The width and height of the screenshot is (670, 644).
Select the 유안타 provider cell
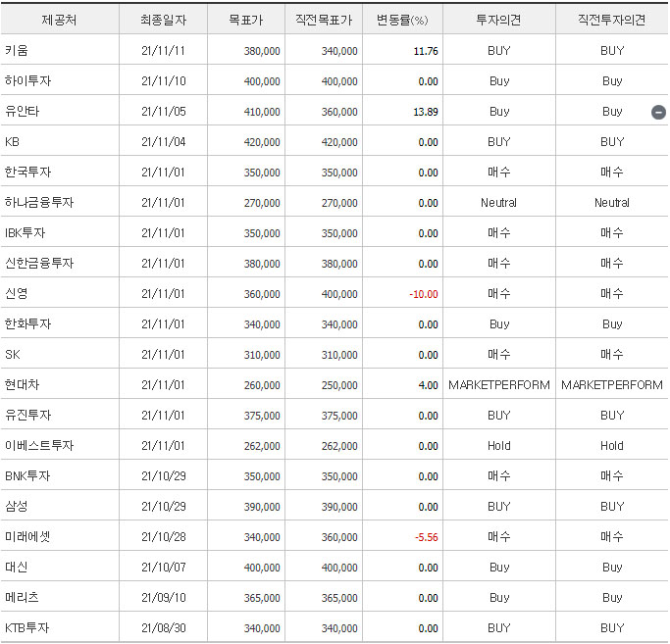pyautogui.click(x=60, y=111)
